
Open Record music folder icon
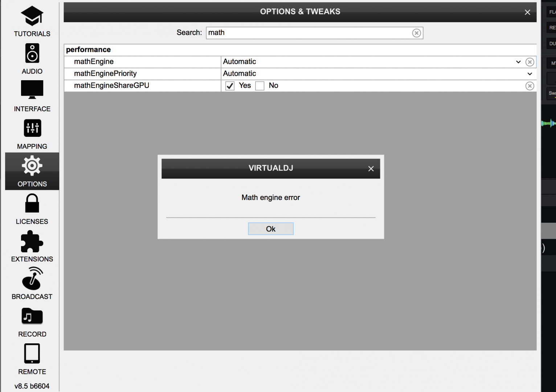(32, 317)
